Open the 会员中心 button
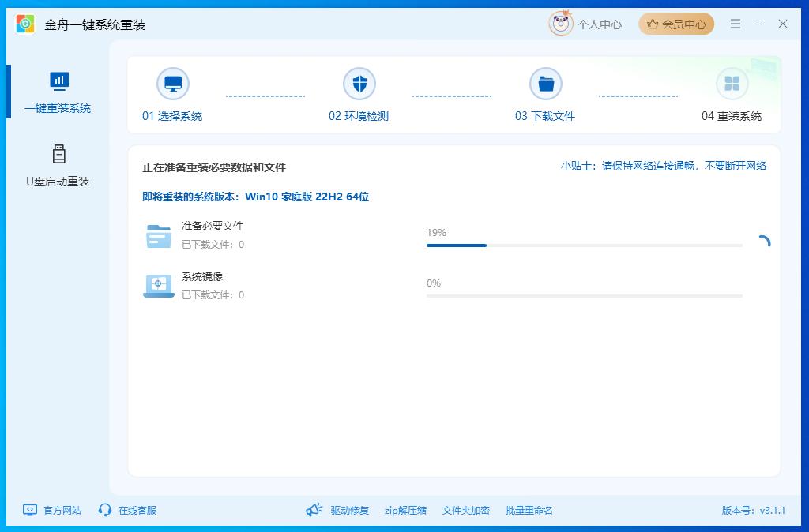This screenshot has width=809, height=532. click(676, 24)
